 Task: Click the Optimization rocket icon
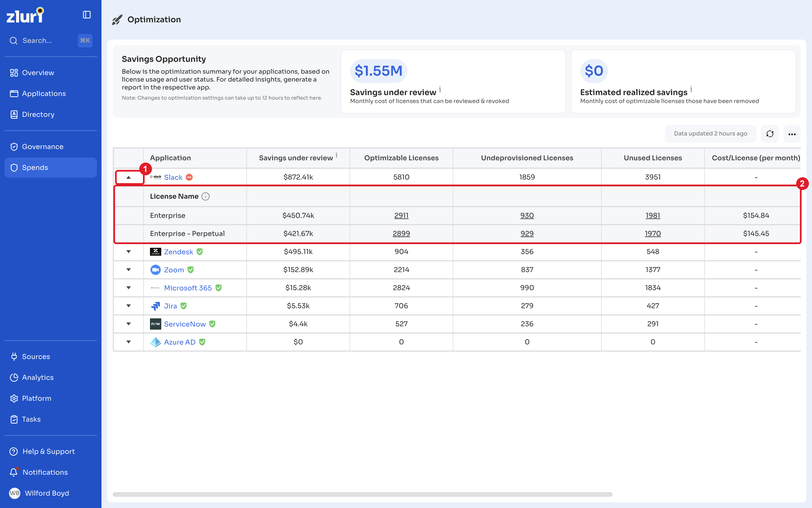pos(117,20)
